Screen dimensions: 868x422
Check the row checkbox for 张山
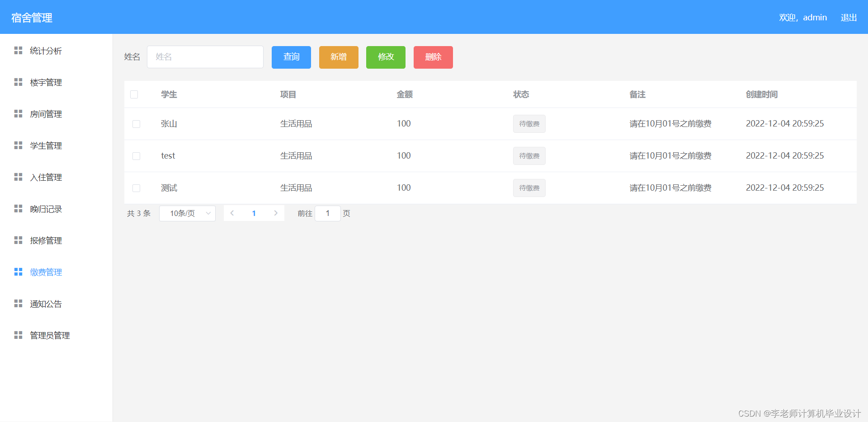click(136, 124)
